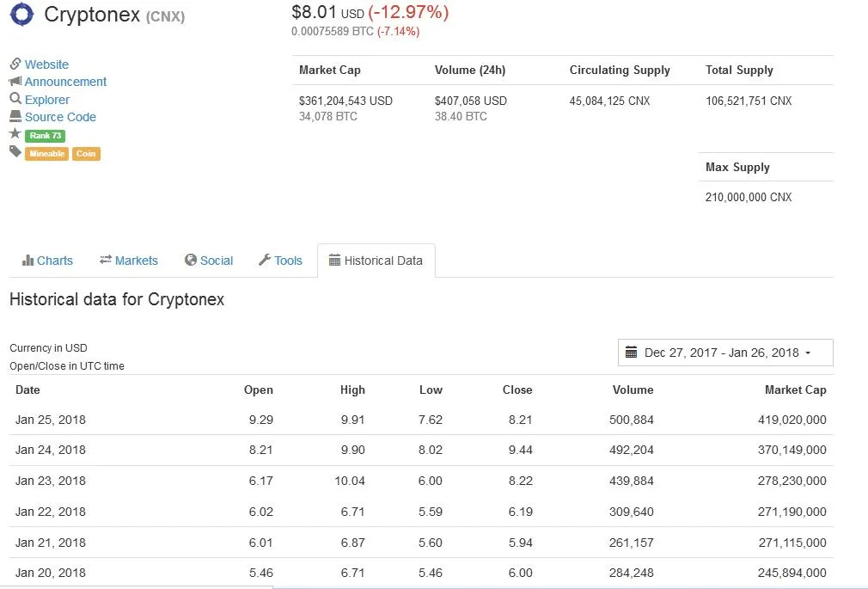Click the market cap value 245,894,000
This screenshot has height=589, width=868.
coord(792,573)
